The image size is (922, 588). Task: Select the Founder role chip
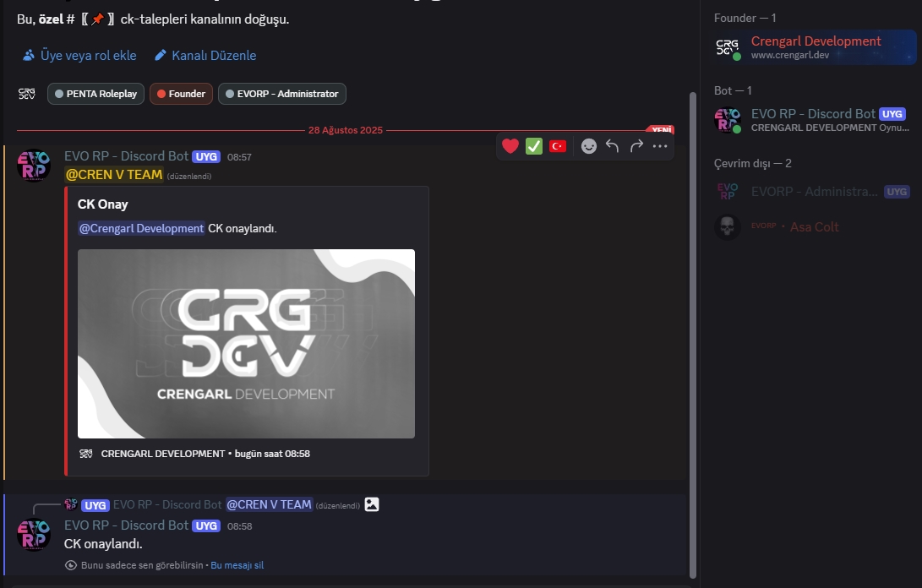click(181, 94)
